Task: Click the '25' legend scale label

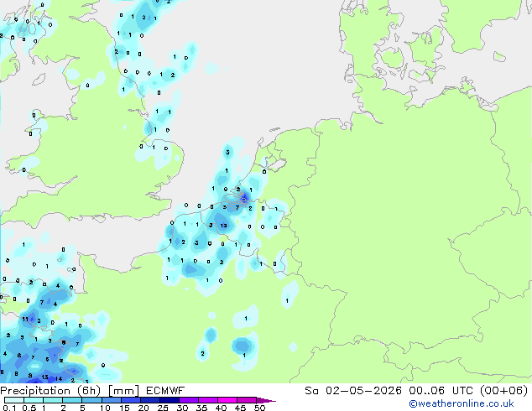Action: [163, 408]
